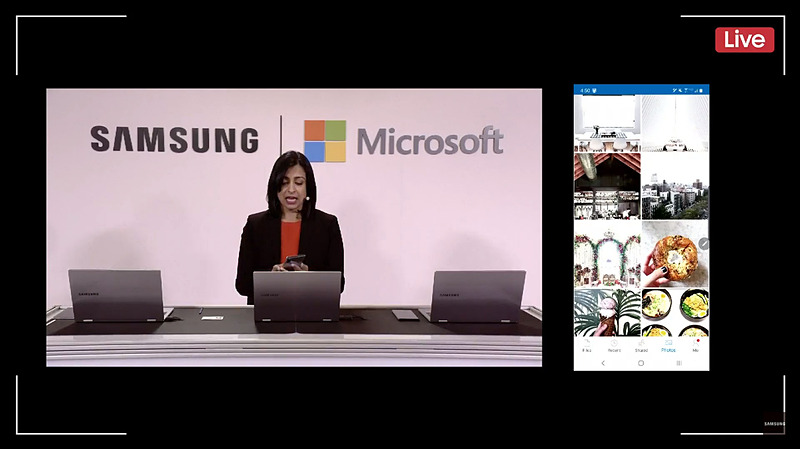Tap the Android back arrow
Image resolution: width=800 pixels, height=449 pixels.
603,363
